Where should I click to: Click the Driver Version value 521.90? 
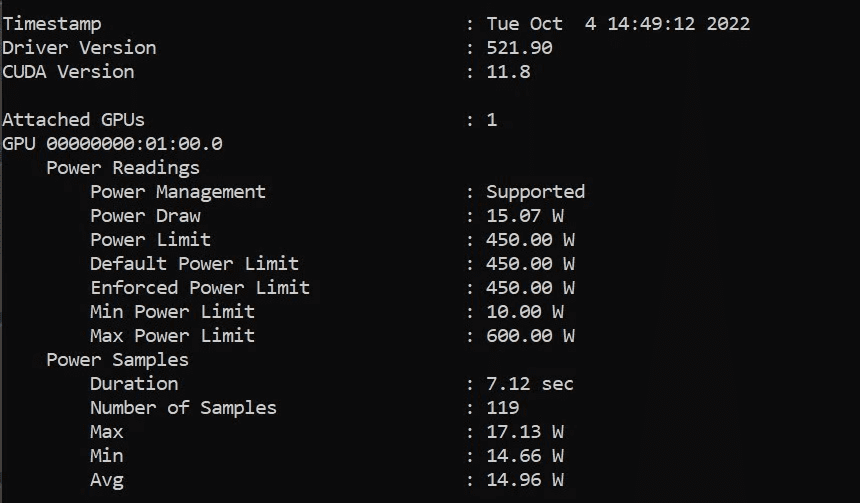(x=519, y=48)
